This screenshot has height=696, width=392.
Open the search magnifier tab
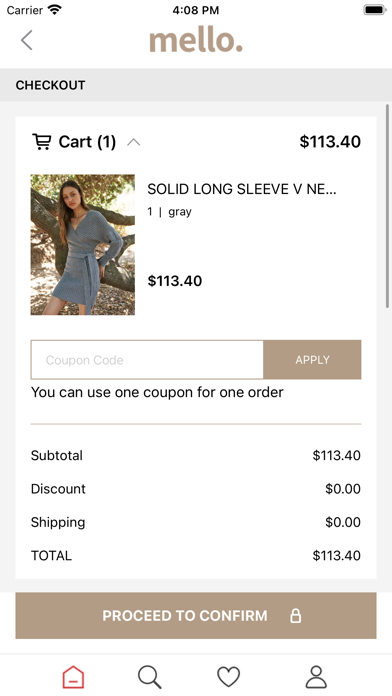150,677
